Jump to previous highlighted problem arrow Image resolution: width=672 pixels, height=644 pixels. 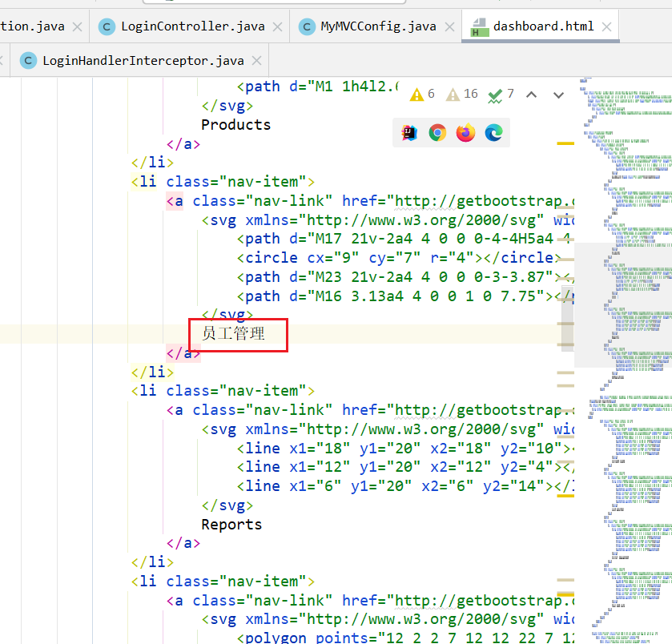[x=530, y=95]
